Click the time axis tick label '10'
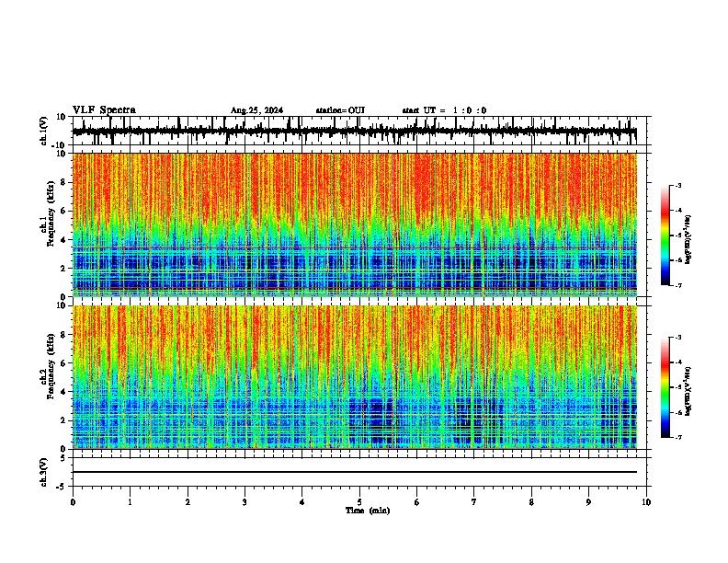The width and height of the screenshot is (728, 563). click(x=646, y=502)
